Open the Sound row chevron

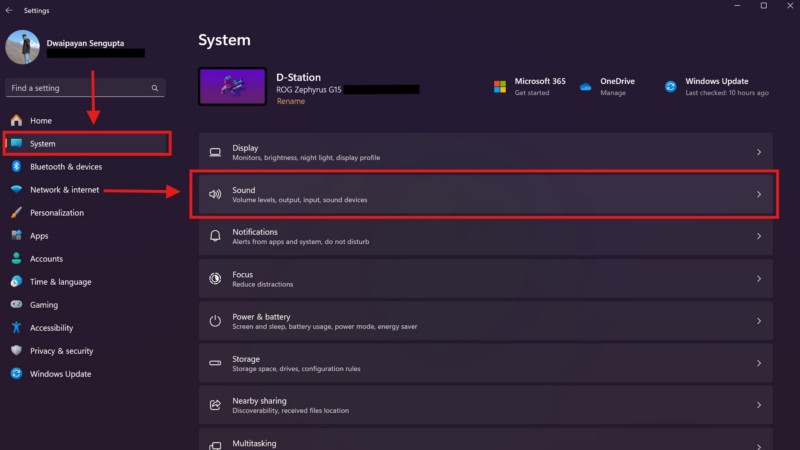pyautogui.click(x=759, y=194)
